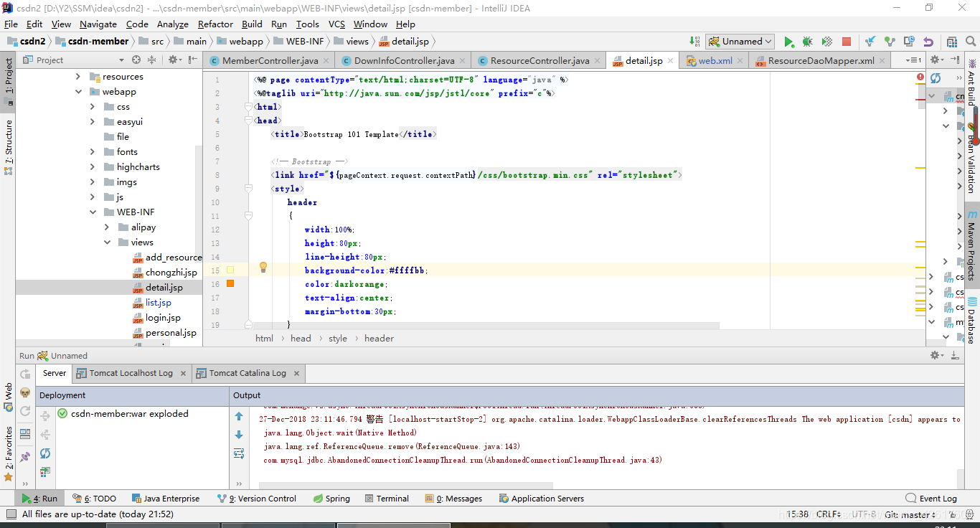Rerun server icon in Run panel
Viewport: 980px width, 528px height.
[x=25, y=374]
